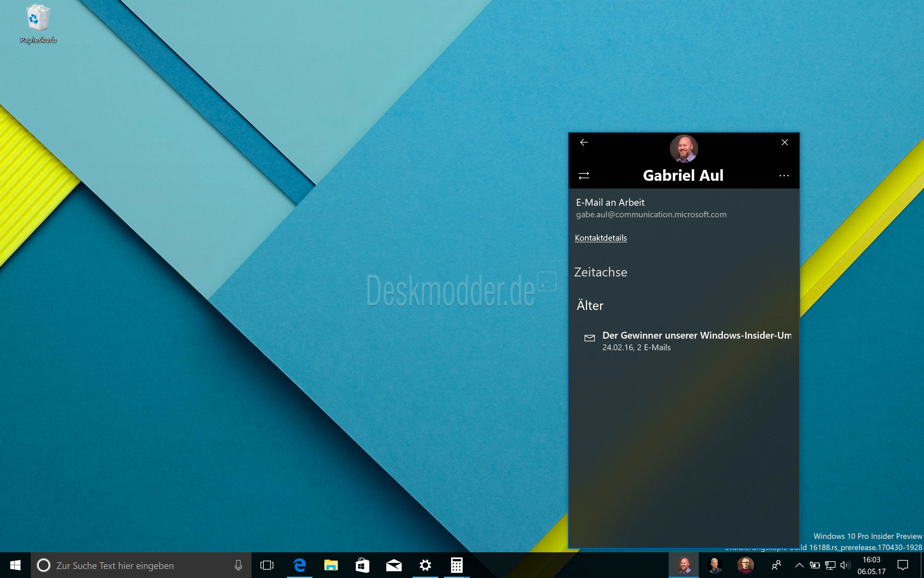
Task: Click the Älter section heading
Action: point(590,305)
